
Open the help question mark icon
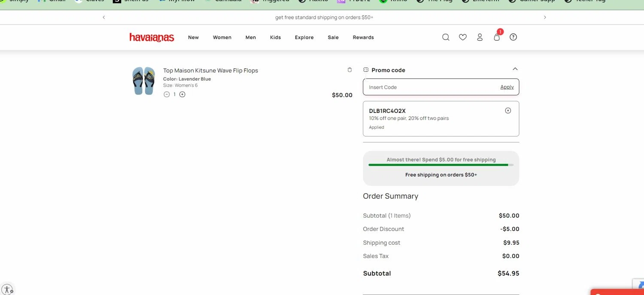513,37
